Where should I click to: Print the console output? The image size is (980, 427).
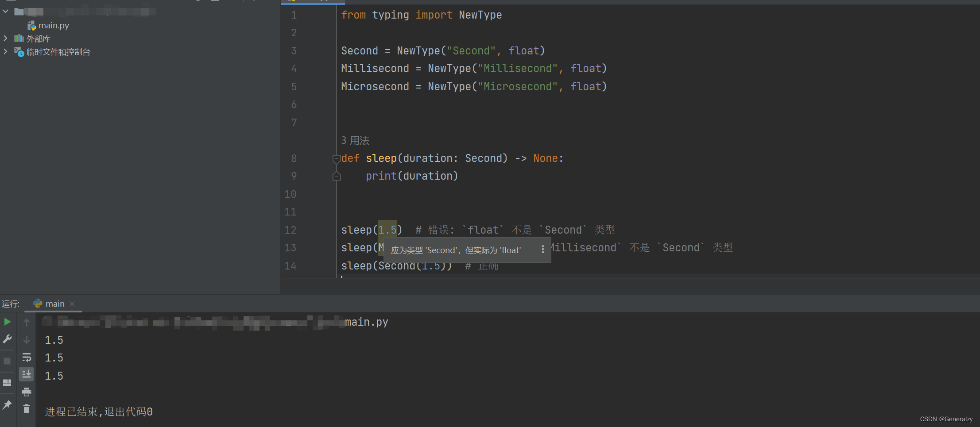(27, 392)
